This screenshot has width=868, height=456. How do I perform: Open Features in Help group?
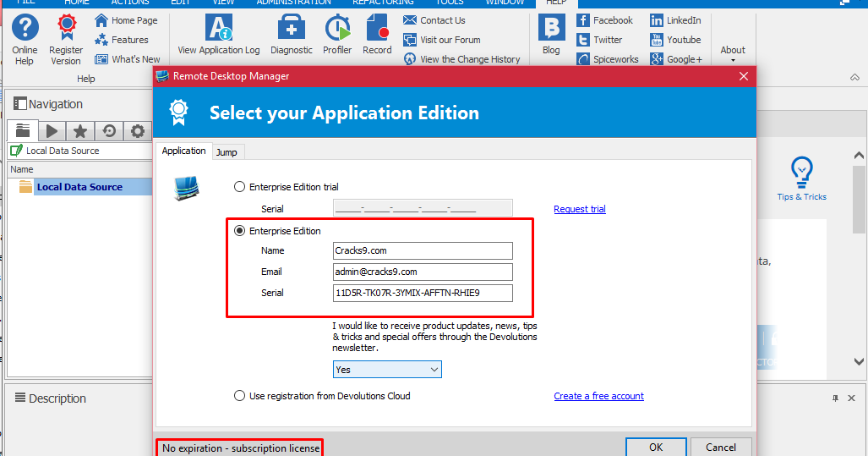(121, 40)
